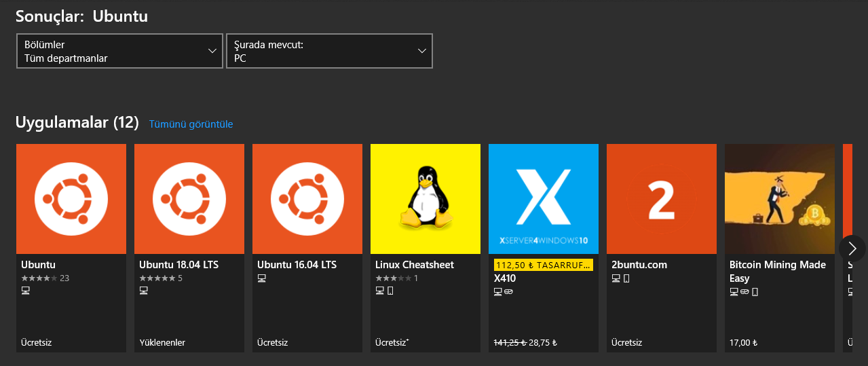Screen dimensions: 868x366
Task: Click the 17,00 ₺ Bitcoin Mining price
Action: (x=743, y=343)
